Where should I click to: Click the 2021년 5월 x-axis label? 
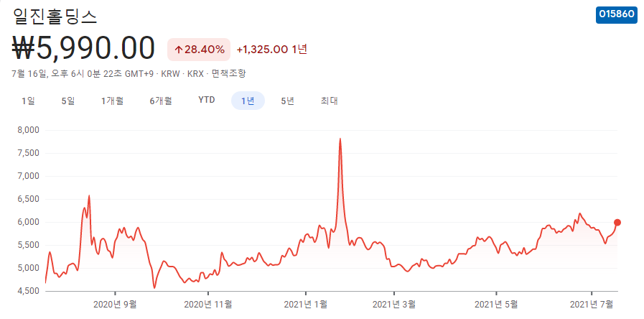(496, 305)
